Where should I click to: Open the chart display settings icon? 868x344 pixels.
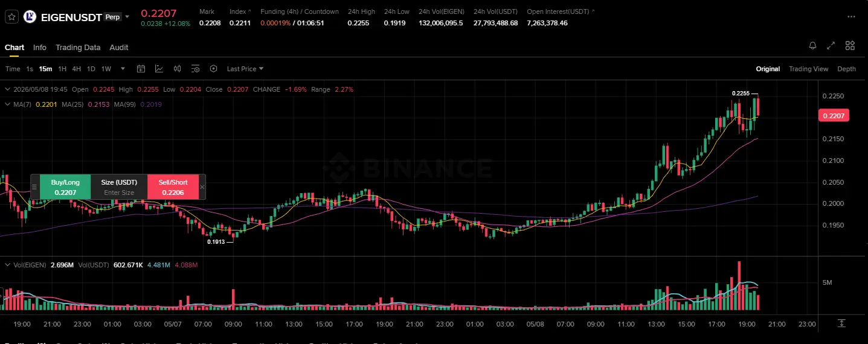point(195,69)
